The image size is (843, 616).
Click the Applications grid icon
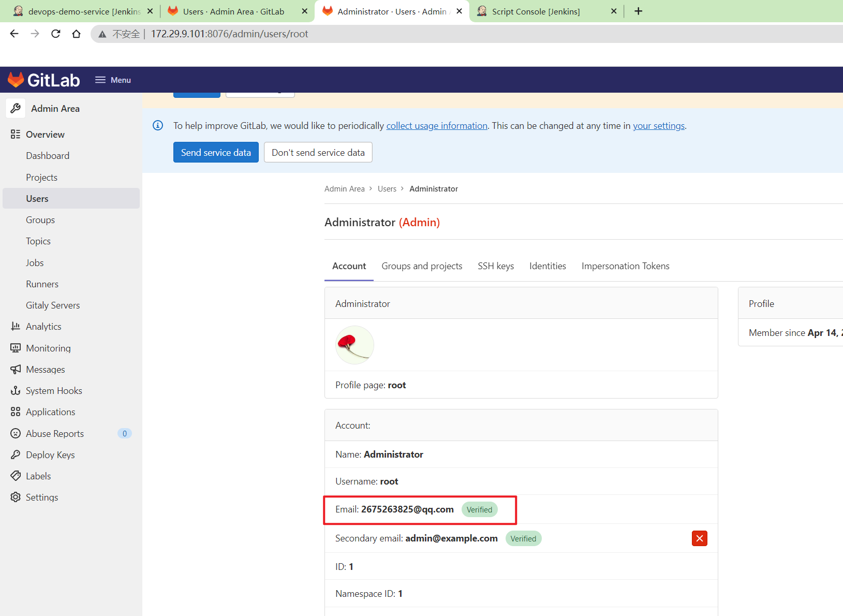[16, 412]
